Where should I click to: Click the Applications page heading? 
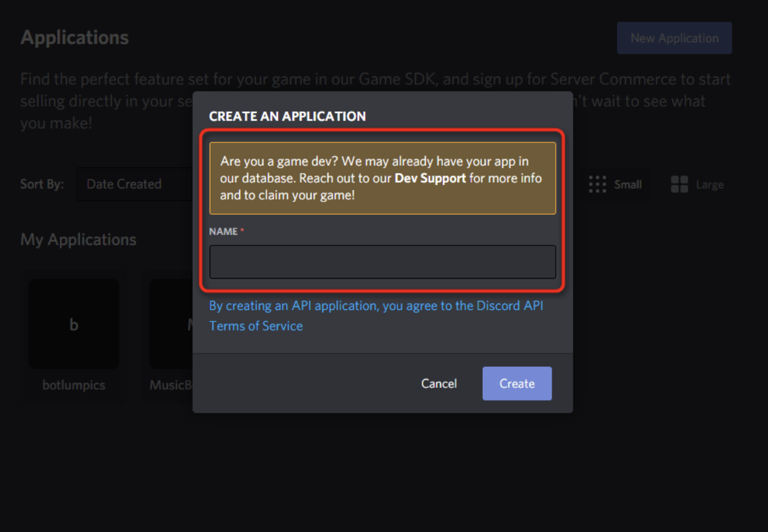coord(74,37)
